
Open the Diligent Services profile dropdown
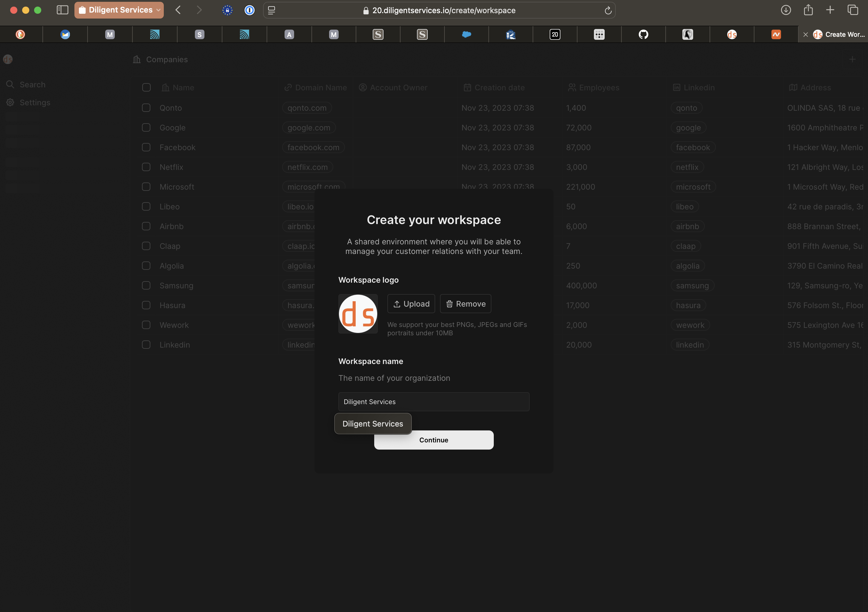119,10
